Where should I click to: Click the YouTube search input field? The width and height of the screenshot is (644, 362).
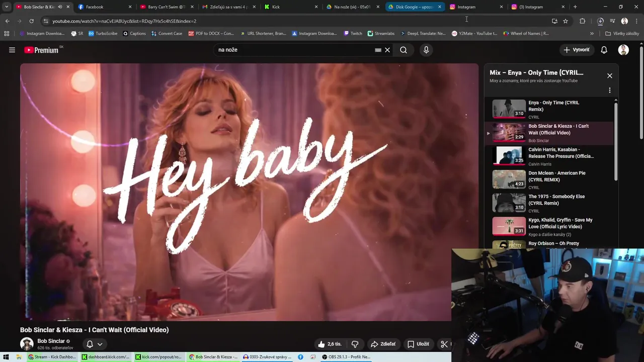pos(294,50)
